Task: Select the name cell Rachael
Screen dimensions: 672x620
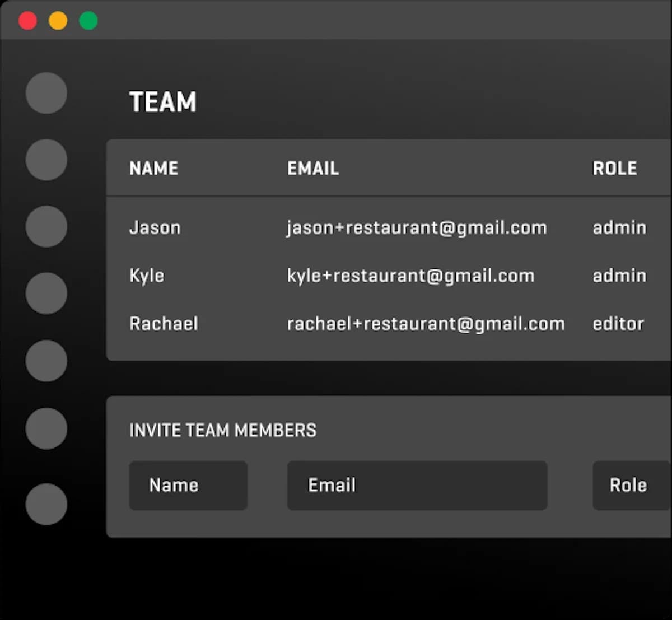Action: [164, 324]
